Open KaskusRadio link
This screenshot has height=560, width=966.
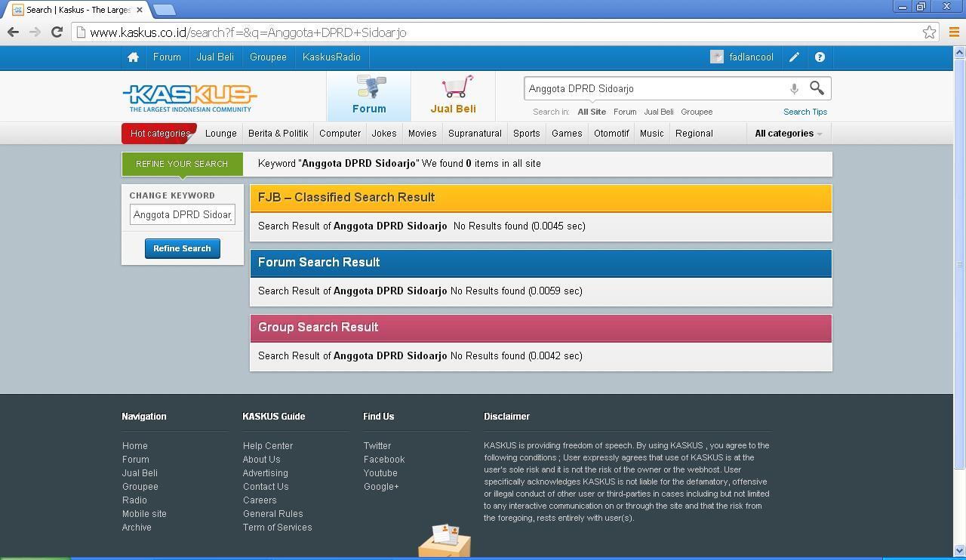click(331, 57)
